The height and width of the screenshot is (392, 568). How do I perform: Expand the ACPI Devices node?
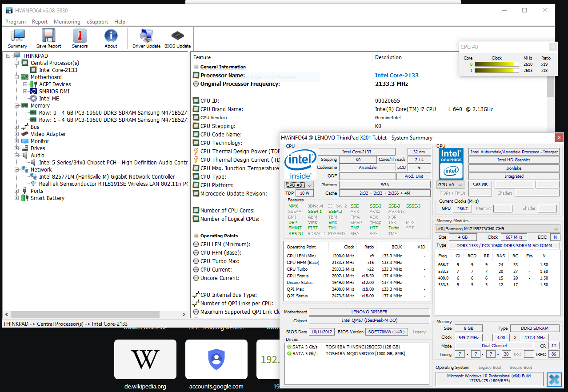click(x=25, y=84)
